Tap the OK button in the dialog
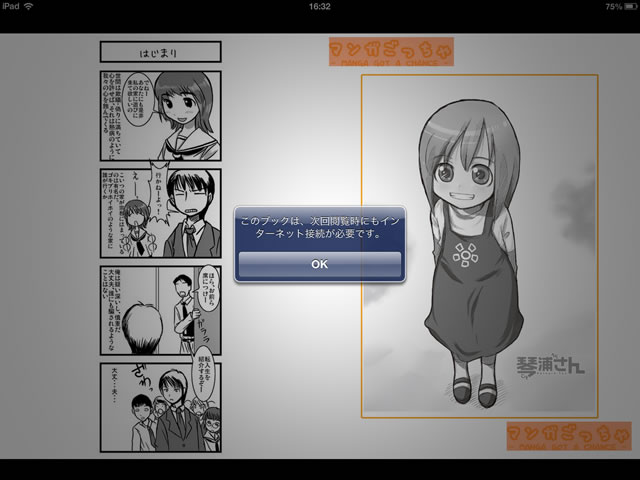Screen dimensions: 640x480 [x=320, y=264]
